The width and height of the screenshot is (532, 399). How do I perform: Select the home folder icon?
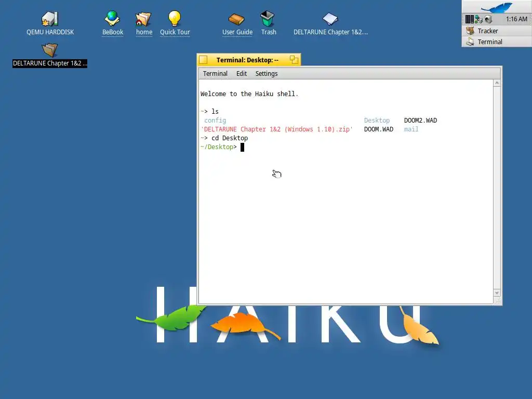coord(143,19)
